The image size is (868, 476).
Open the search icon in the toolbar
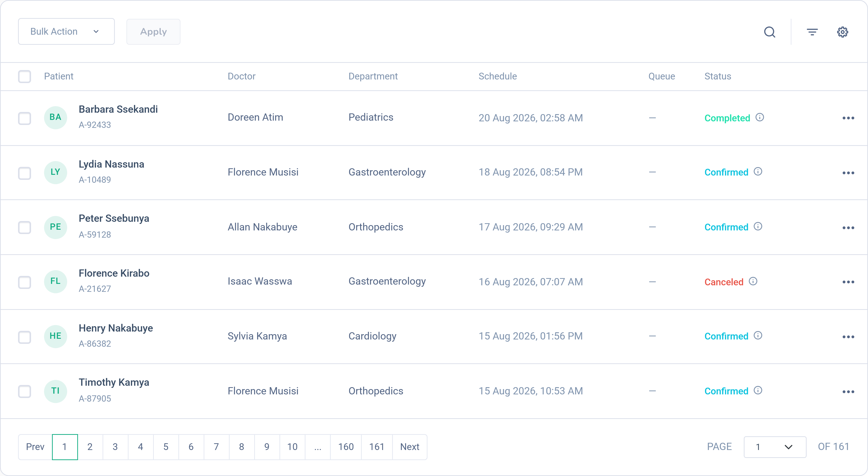(770, 32)
